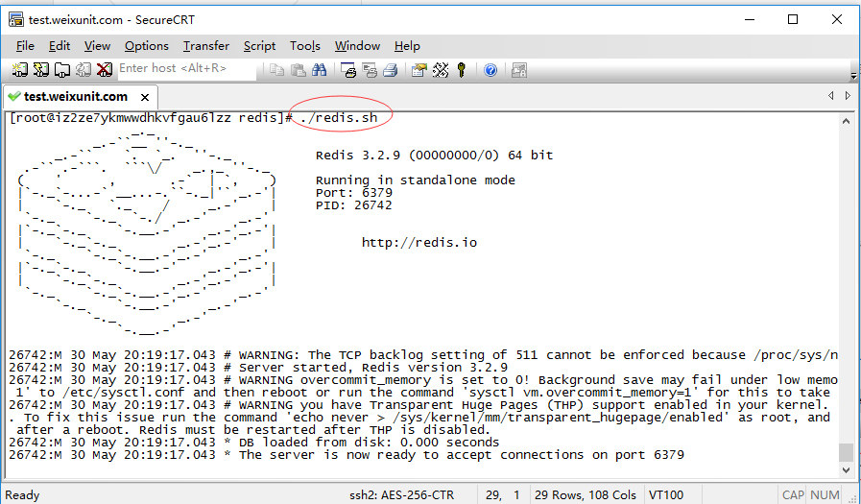Image resolution: width=861 pixels, height=504 pixels.
Task: Click the Find binoculars icon
Action: [x=319, y=70]
